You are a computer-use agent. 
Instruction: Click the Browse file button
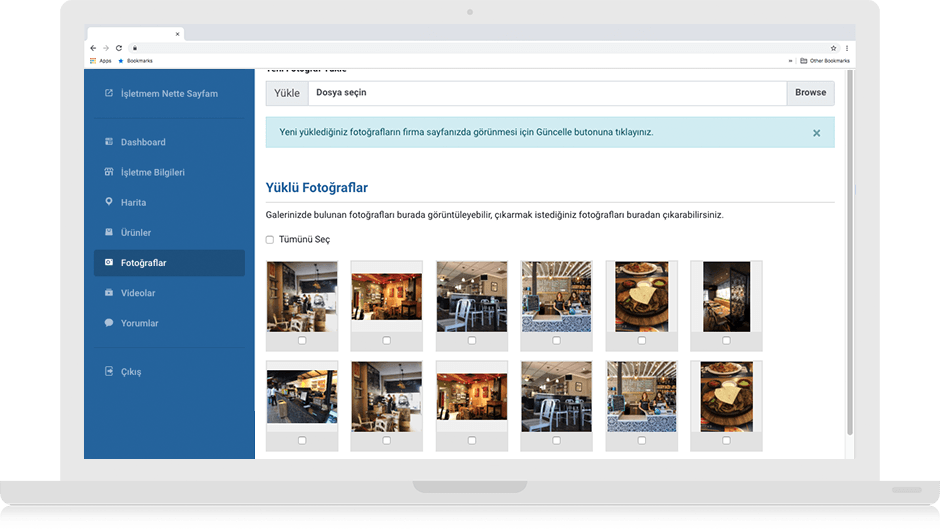811,93
